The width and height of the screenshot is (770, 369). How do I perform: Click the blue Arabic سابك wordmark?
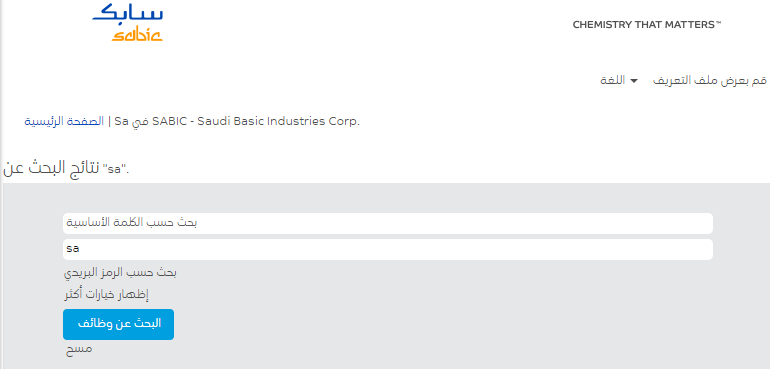(x=128, y=15)
